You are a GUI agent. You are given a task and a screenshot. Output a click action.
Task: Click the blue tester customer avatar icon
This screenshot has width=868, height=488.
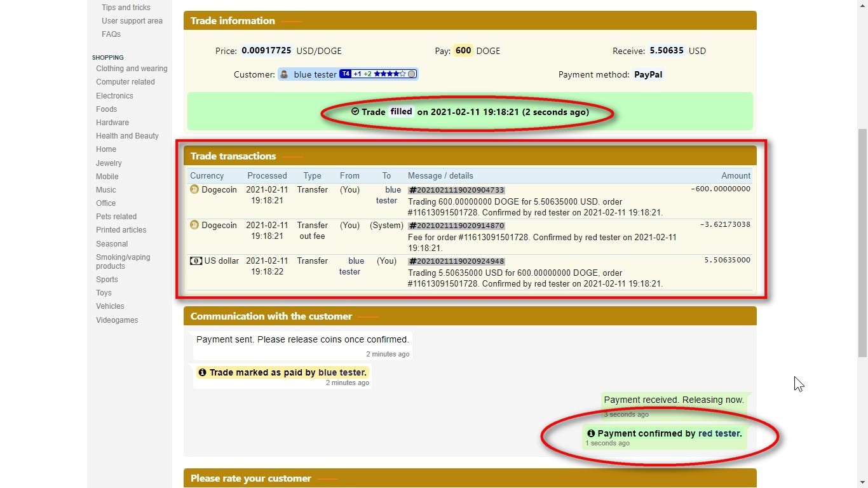pyautogui.click(x=285, y=74)
